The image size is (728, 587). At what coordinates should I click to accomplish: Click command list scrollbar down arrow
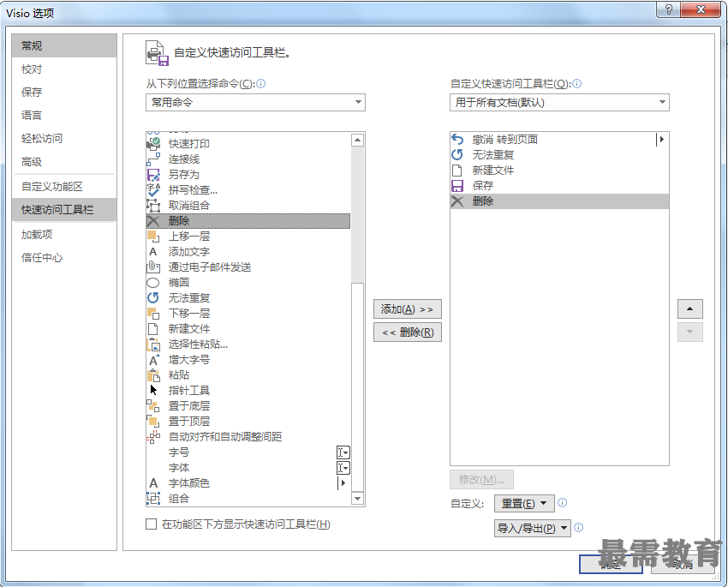pos(357,498)
